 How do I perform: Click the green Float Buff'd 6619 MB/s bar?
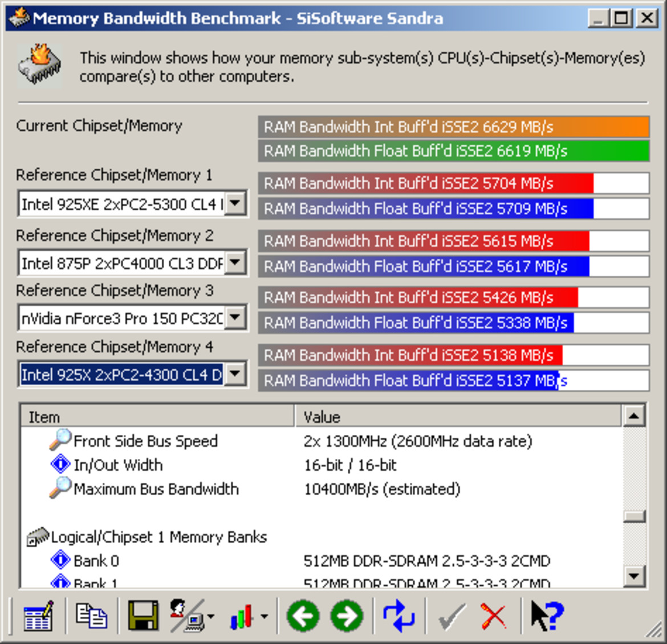pos(453,151)
